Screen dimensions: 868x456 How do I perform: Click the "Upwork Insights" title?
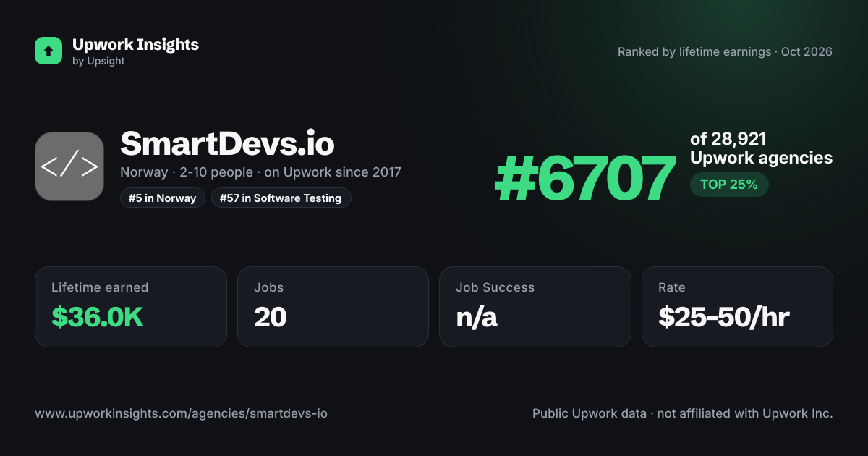click(135, 45)
